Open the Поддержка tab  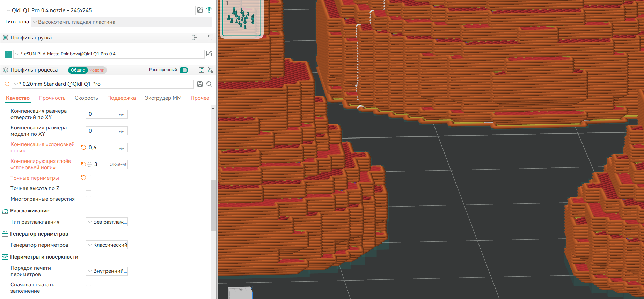point(121,98)
